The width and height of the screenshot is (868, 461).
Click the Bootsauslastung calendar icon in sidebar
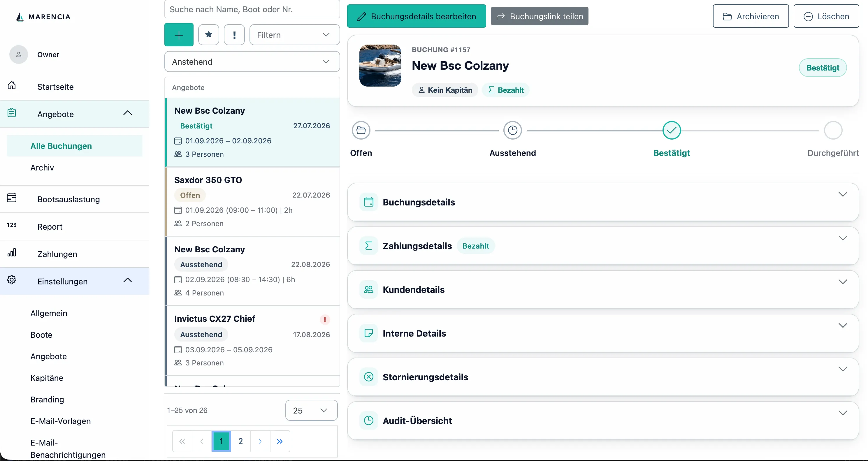[12, 198]
